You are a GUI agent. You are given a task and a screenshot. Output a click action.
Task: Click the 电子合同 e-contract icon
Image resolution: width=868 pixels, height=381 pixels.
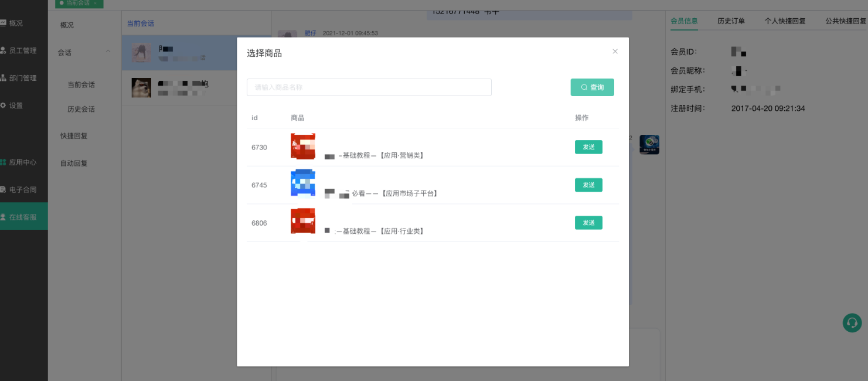tap(3, 190)
